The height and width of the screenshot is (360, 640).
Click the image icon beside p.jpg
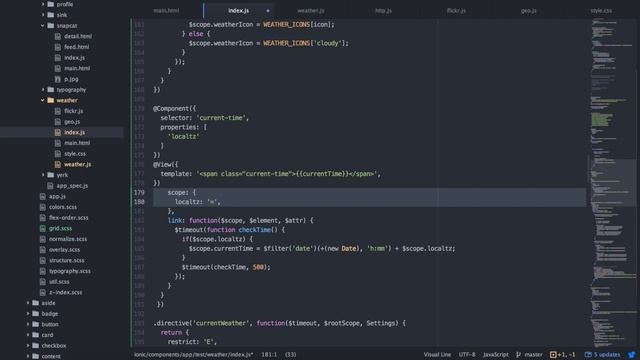click(x=58, y=79)
